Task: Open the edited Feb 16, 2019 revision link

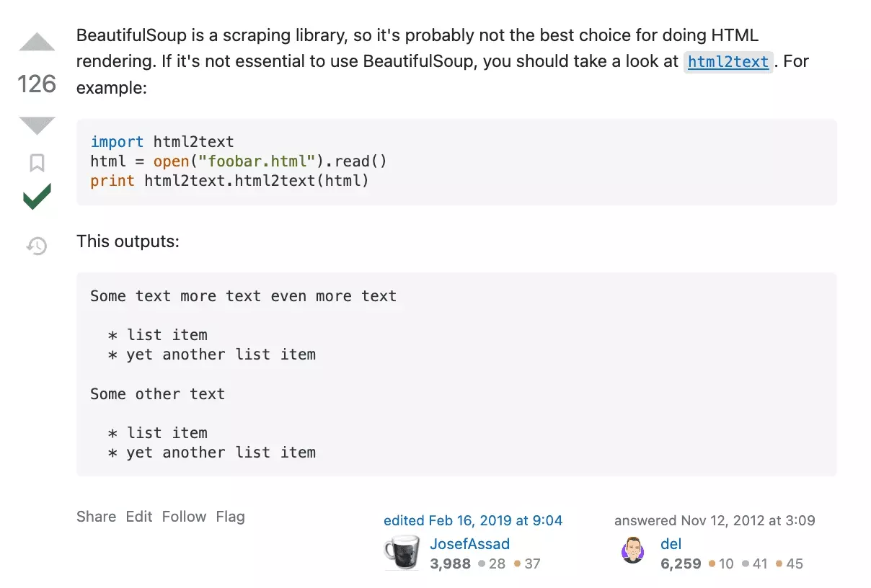Action: [x=473, y=520]
